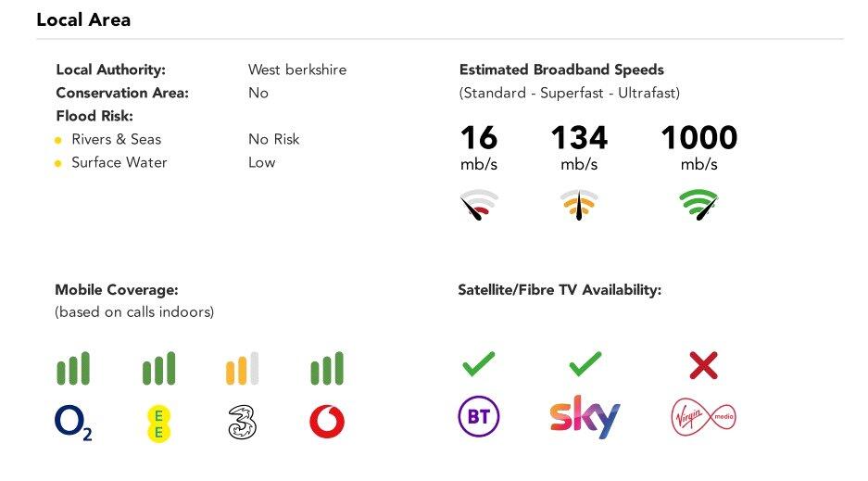Click the orange superfast speed gauge icon

579,204
